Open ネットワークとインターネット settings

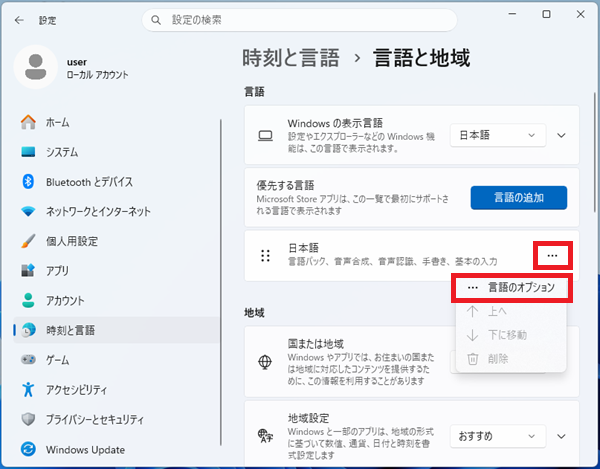(98, 211)
